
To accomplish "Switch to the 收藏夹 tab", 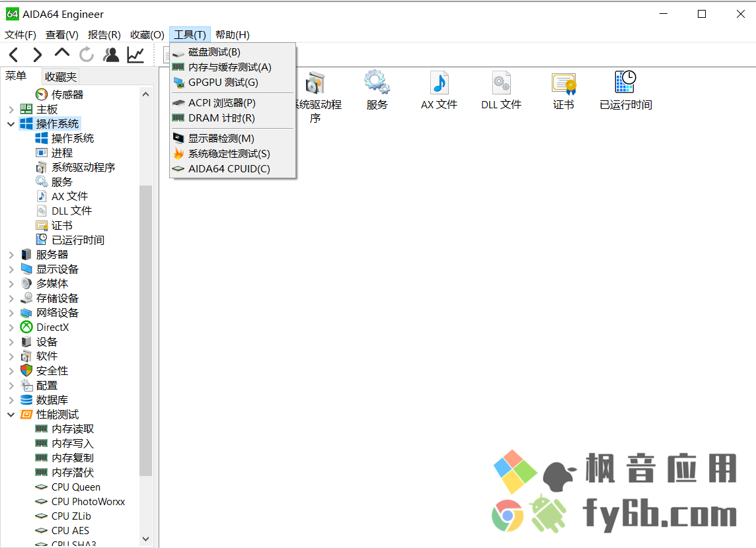I will pos(61,77).
